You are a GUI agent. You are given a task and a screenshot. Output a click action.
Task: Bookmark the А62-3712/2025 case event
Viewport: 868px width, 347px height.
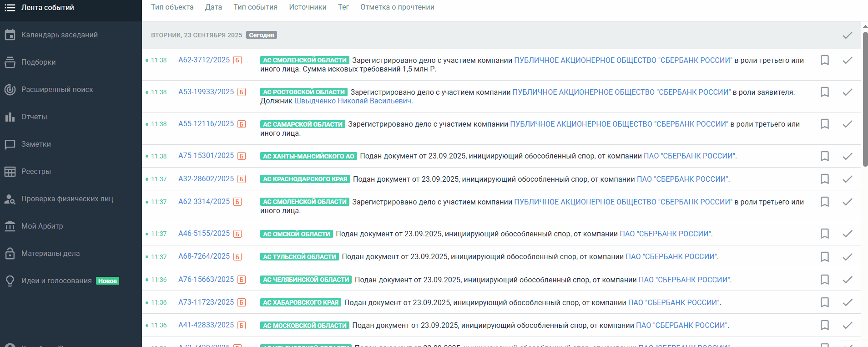point(824,60)
